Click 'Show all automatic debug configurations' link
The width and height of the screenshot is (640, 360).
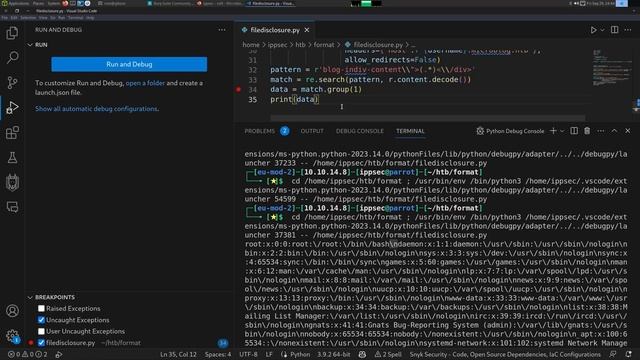[x=97, y=109]
